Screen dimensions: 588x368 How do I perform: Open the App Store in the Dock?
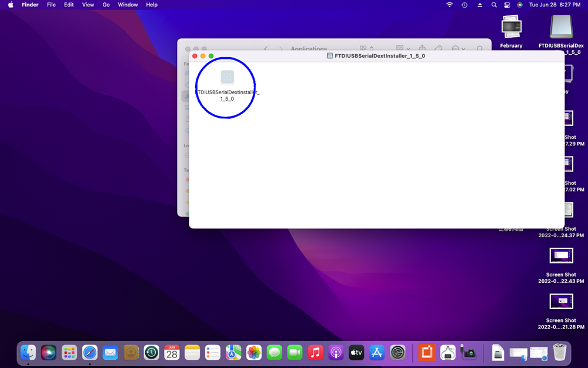coord(377,352)
